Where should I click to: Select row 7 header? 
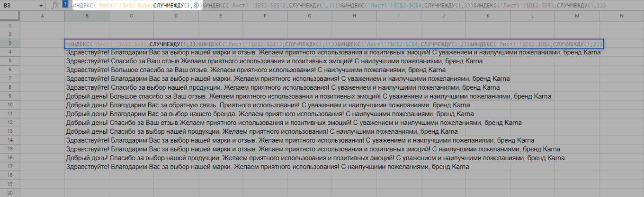[x=10, y=79]
